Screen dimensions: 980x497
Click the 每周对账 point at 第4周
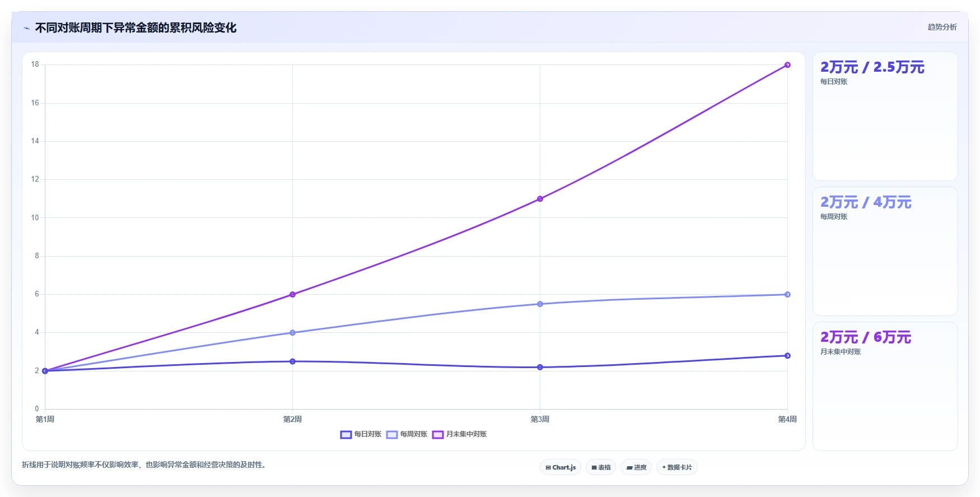[x=787, y=295]
